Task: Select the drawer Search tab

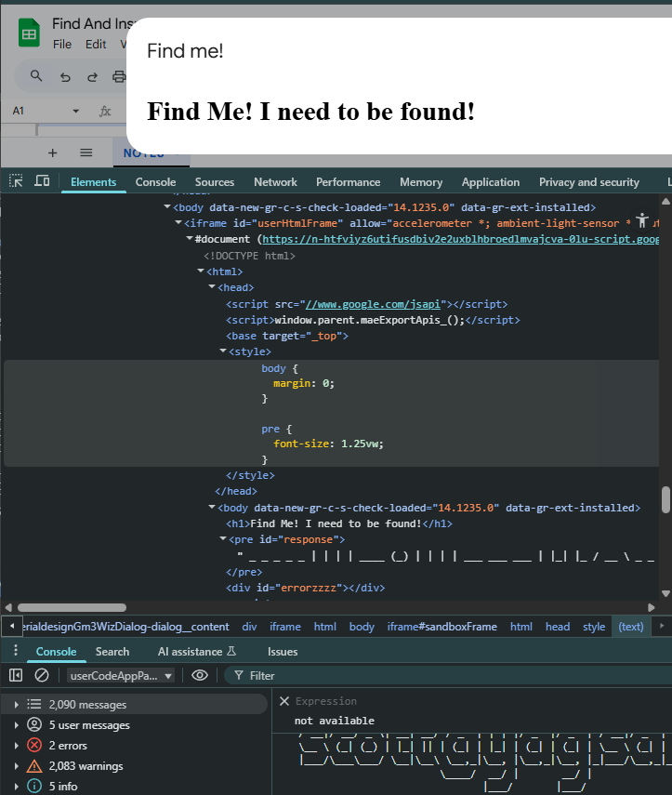Action: 112,652
